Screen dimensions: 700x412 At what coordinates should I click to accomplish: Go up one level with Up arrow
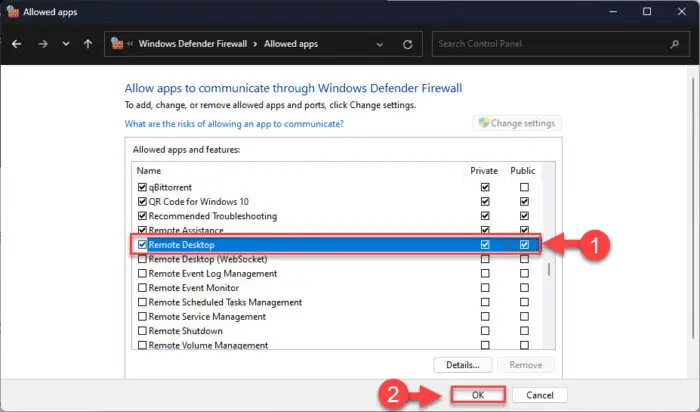pyautogui.click(x=88, y=44)
